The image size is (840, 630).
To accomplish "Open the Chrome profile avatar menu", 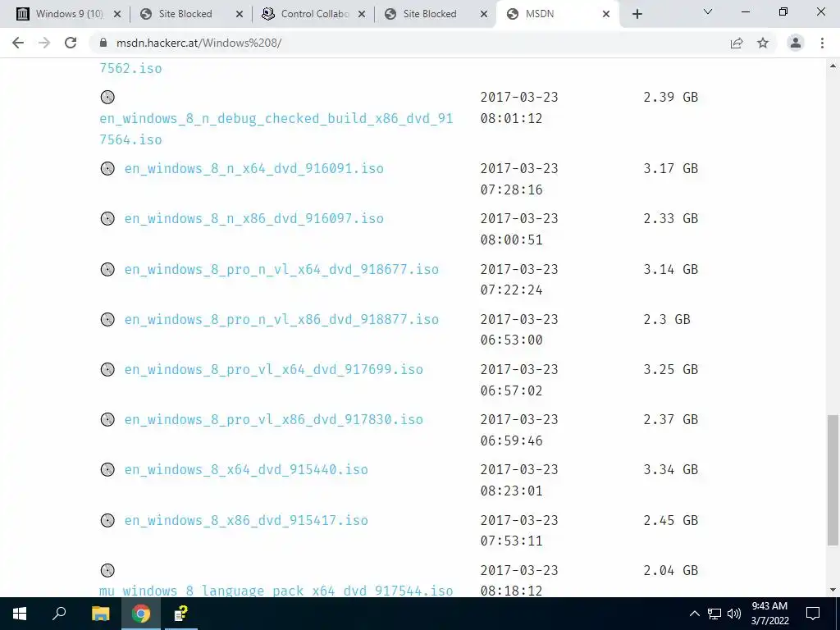I will 796,43.
